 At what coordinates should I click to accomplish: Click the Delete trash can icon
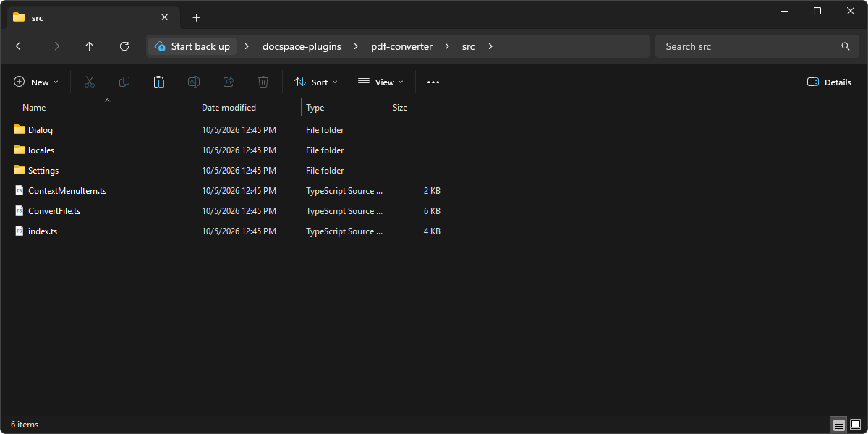tap(263, 82)
